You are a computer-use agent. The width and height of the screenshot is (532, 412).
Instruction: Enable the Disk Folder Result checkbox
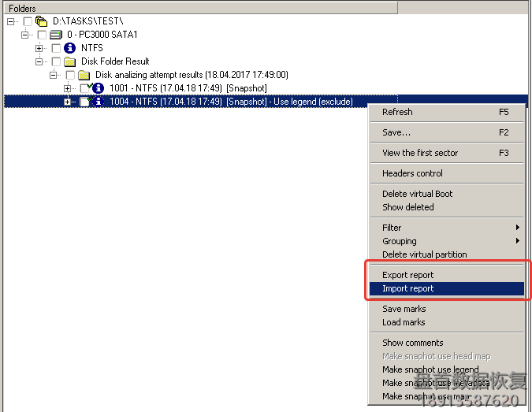click(x=56, y=61)
